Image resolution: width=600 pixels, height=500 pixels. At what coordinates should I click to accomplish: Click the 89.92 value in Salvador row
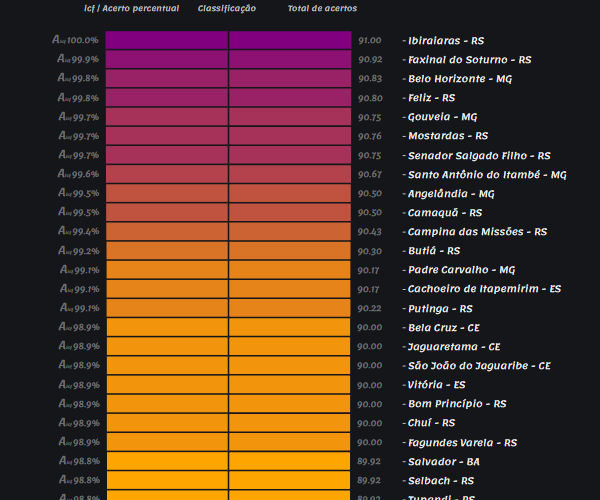coord(369,461)
